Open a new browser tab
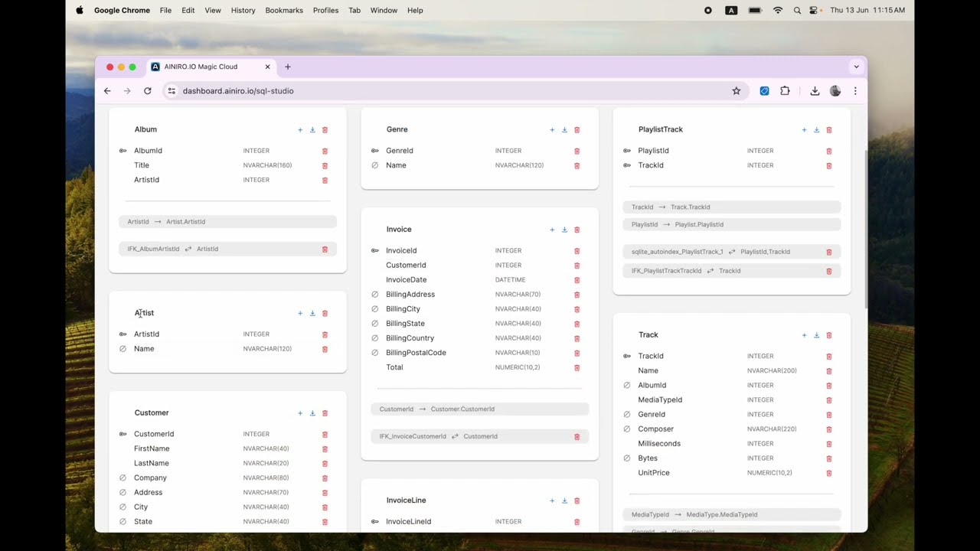Viewport: 980px width, 551px height. 288,67
